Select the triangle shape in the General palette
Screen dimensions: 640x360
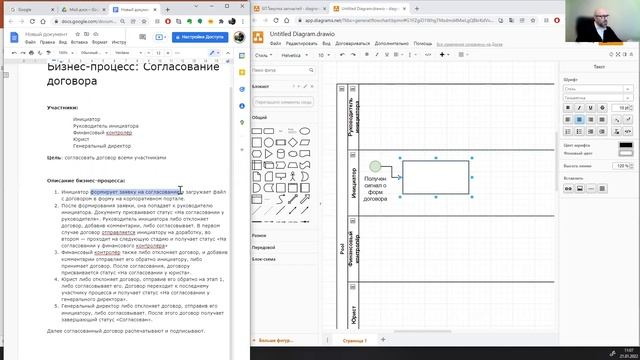[x=269, y=154]
